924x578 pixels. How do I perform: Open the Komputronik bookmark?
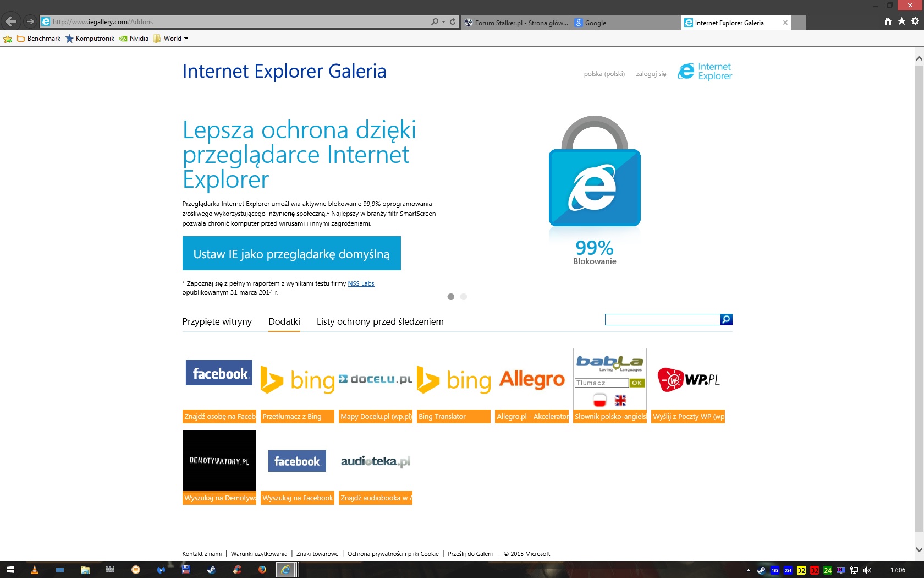(90, 39)
